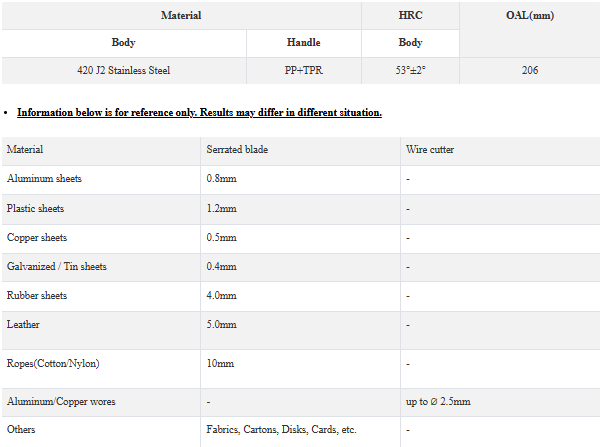Click the 1.2mm Plastic sheets value
603x447 pixels.
tap(221, 208)
